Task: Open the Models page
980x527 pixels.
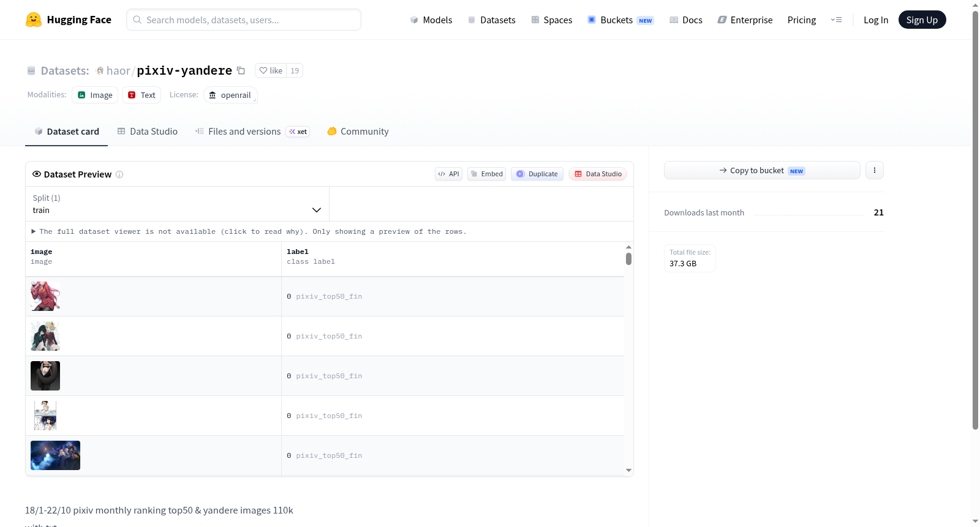Action: (x=431, y=20)
